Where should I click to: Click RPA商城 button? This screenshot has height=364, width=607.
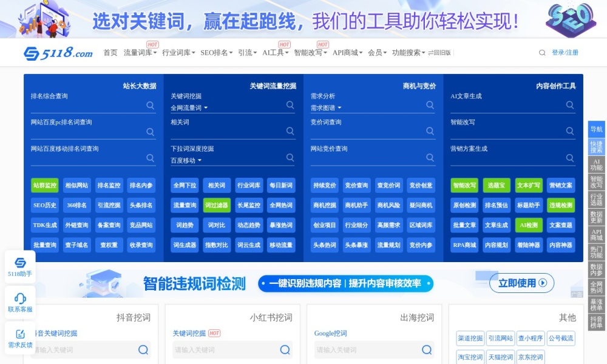pos(464,245)
